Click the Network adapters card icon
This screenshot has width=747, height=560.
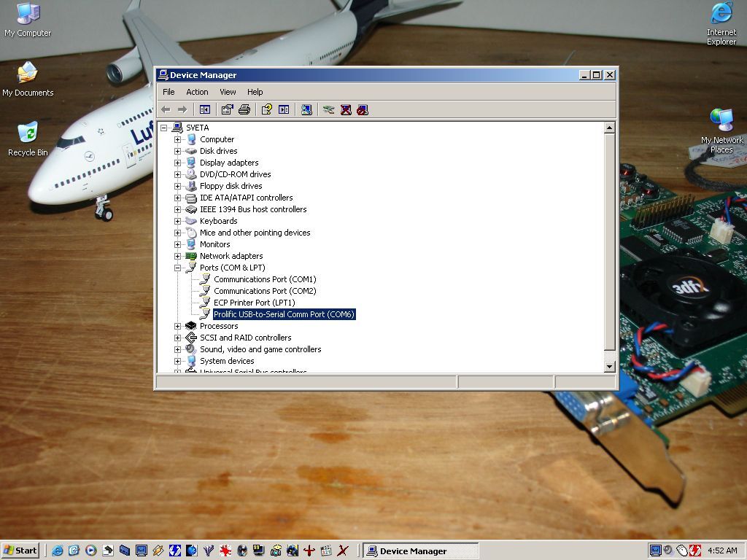tap(191, 256)
